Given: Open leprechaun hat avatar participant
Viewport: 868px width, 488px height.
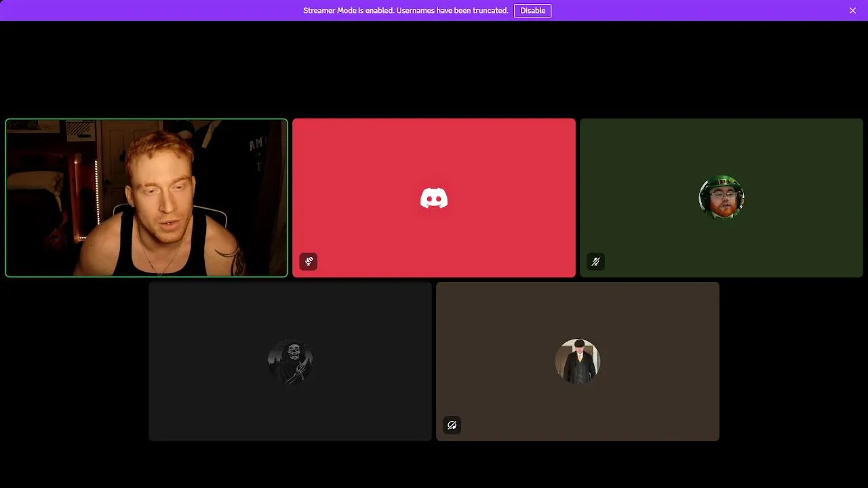Looking at the screenshot, I should click(x=722, y=198).
